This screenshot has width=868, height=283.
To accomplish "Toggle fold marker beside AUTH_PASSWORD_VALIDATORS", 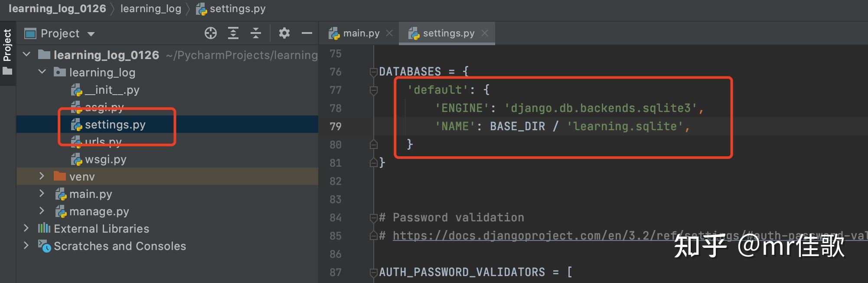I will point(373,273).
